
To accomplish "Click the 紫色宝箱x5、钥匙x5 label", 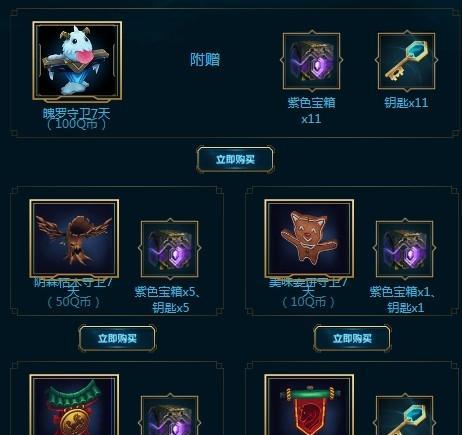I will pos(168,299).
